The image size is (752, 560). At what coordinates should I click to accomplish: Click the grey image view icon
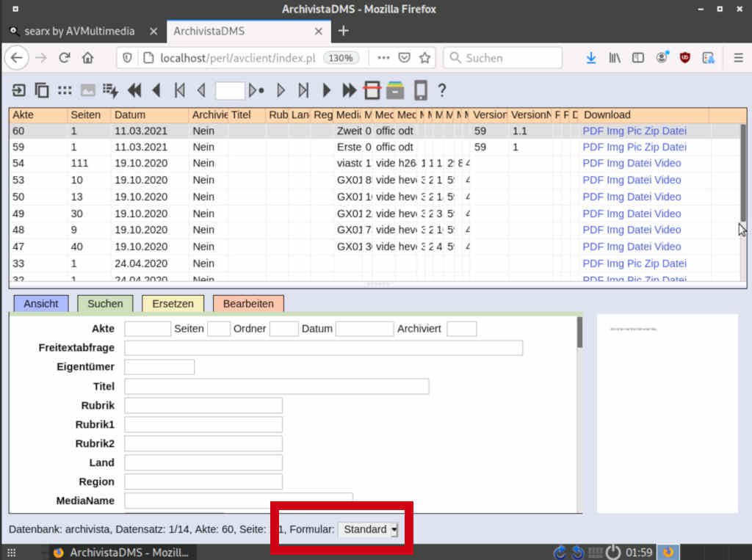tap(88, 90)
